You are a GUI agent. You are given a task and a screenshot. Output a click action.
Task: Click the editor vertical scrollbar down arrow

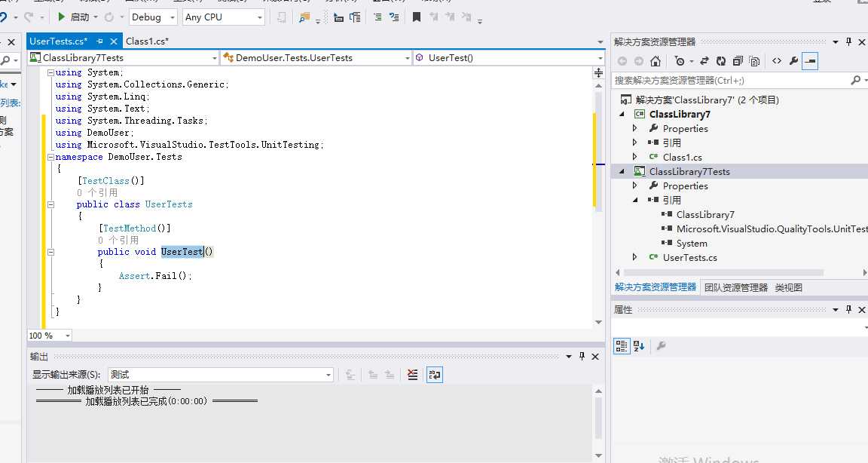coord(598,322)
